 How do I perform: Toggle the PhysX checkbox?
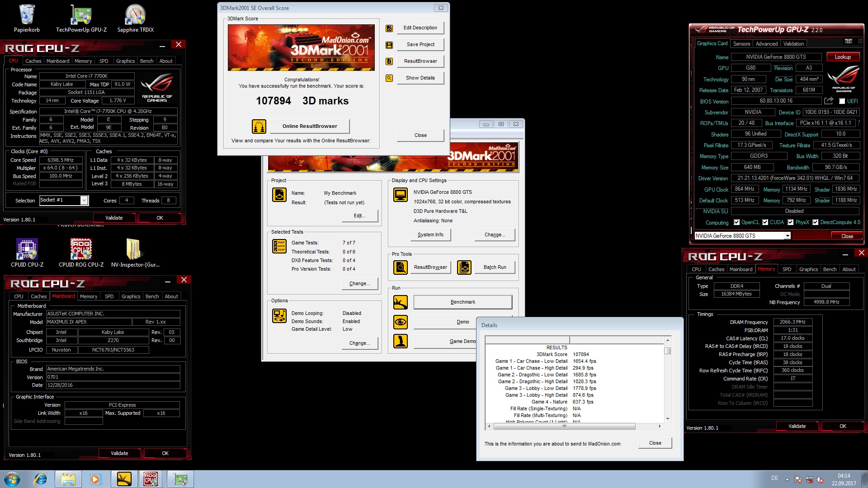[x=790, y=222]
